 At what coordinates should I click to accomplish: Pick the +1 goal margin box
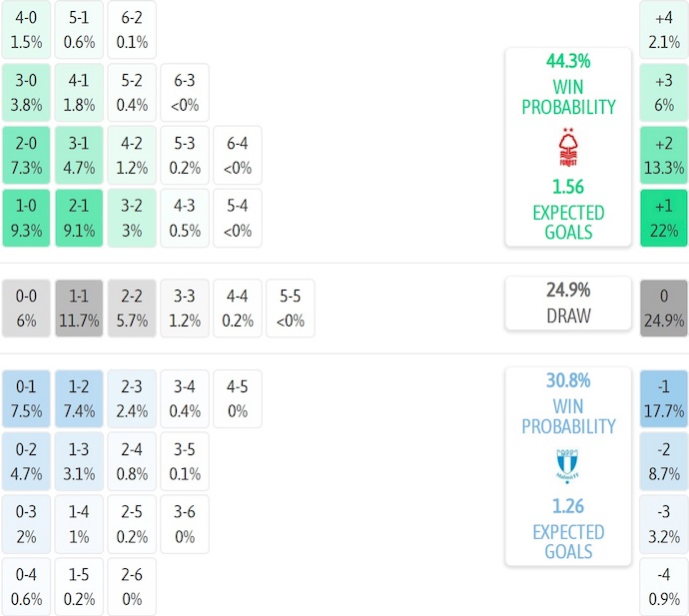pos(664,219)
